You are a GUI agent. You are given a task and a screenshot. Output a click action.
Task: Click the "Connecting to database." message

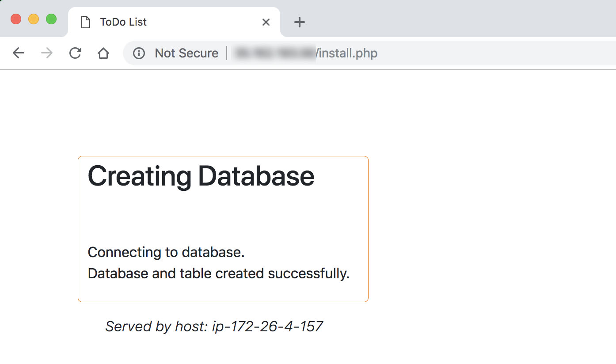coord(166,252)
